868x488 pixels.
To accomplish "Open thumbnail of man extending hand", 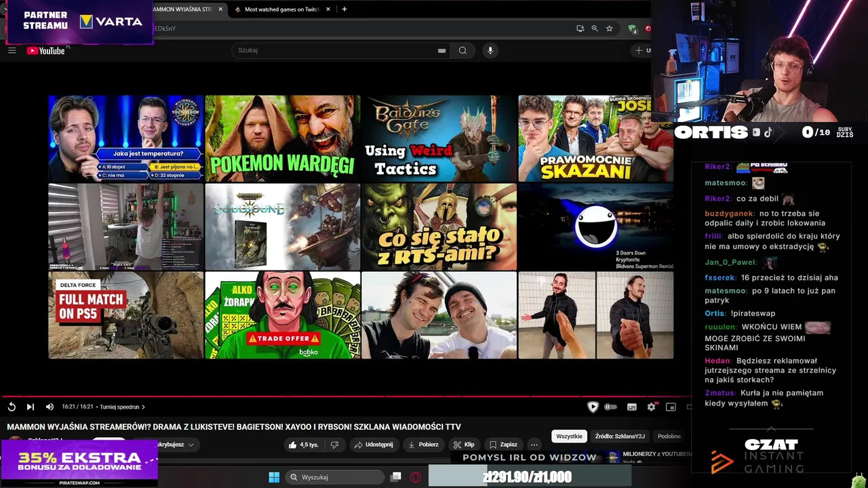I will (596, 315).
